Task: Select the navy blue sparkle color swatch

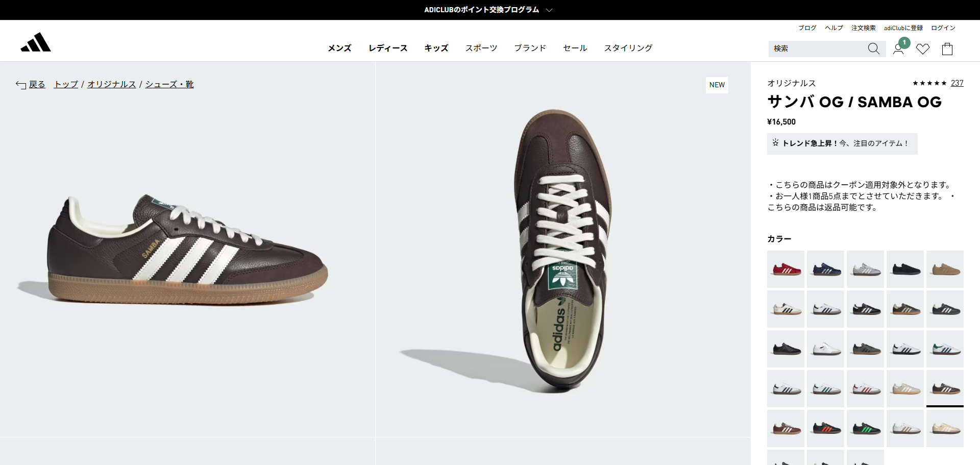Action: point(825,269)
